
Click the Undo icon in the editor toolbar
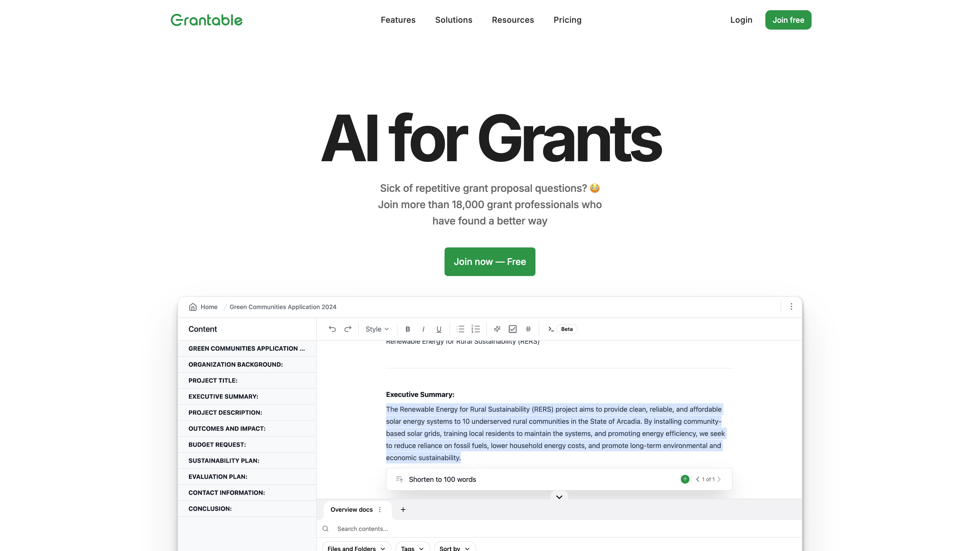click(x=332, y=329)
